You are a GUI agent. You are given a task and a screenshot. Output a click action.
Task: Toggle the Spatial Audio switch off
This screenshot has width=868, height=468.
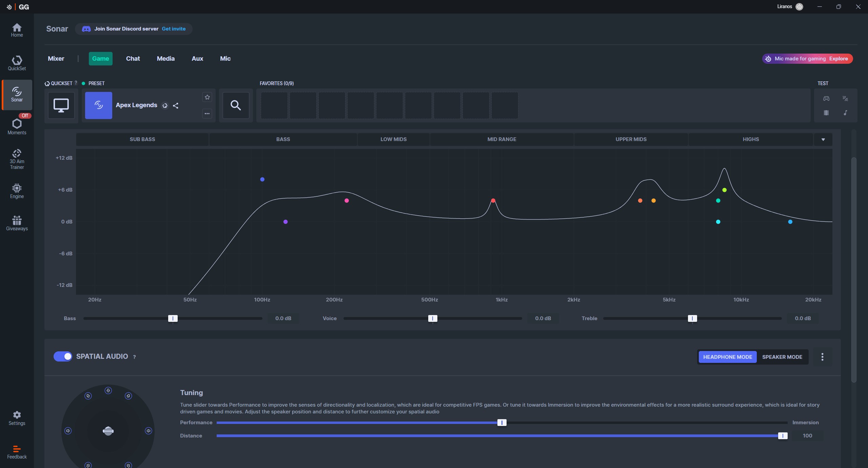click(63, 356)
